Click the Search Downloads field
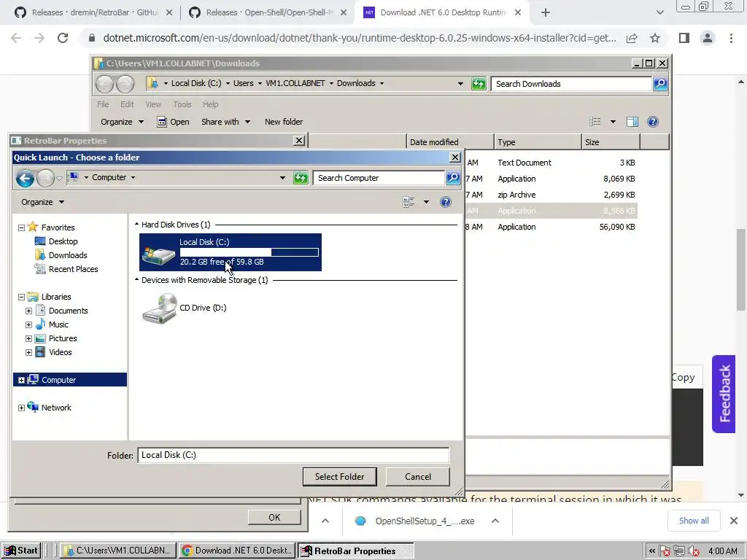Screen dimensions: 747x560 pyautogui.click(x=571, y=84)
